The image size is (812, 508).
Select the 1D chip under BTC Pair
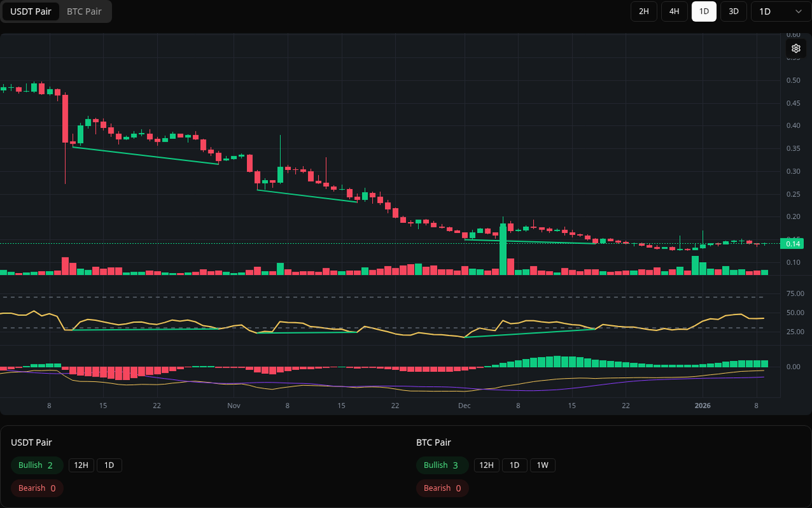tap(516, 465)
